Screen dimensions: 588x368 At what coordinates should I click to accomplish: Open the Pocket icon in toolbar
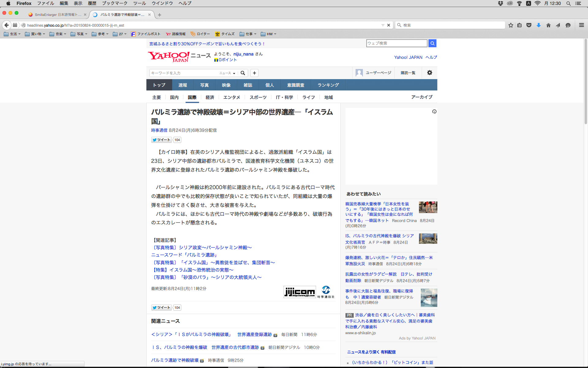(529, 25)
